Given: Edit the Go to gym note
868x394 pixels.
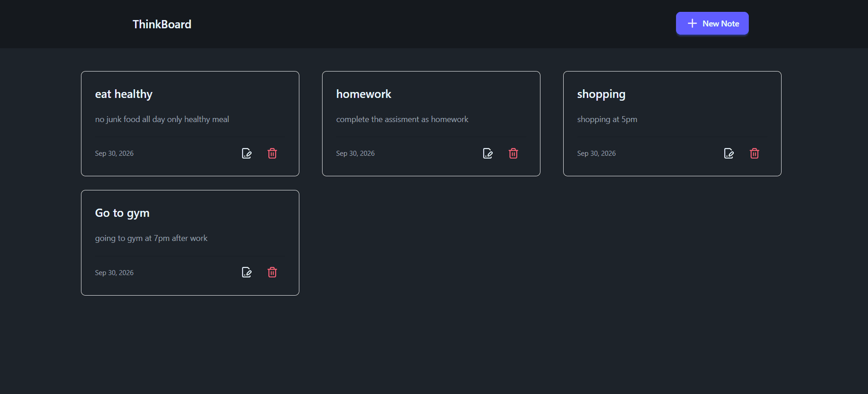Looking at the screenshot, I should [247, 272].
